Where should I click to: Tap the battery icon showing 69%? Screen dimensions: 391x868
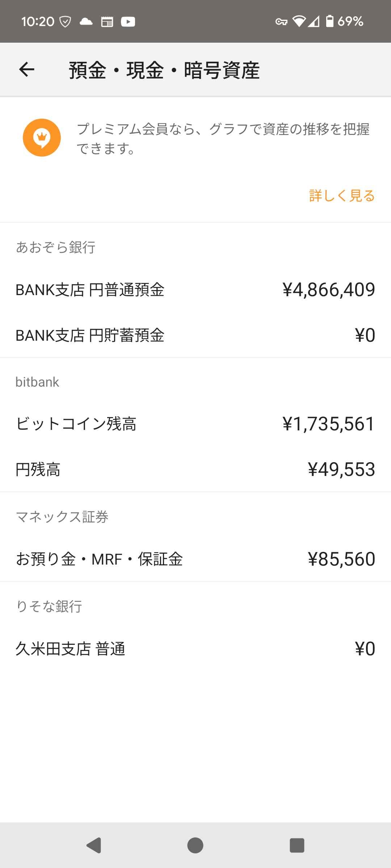[x=330, y=21]
